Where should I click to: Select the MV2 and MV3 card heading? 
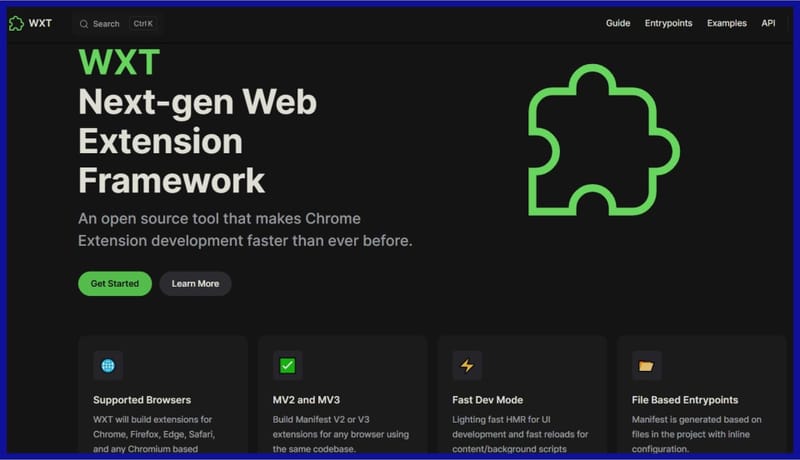[308, 400]
